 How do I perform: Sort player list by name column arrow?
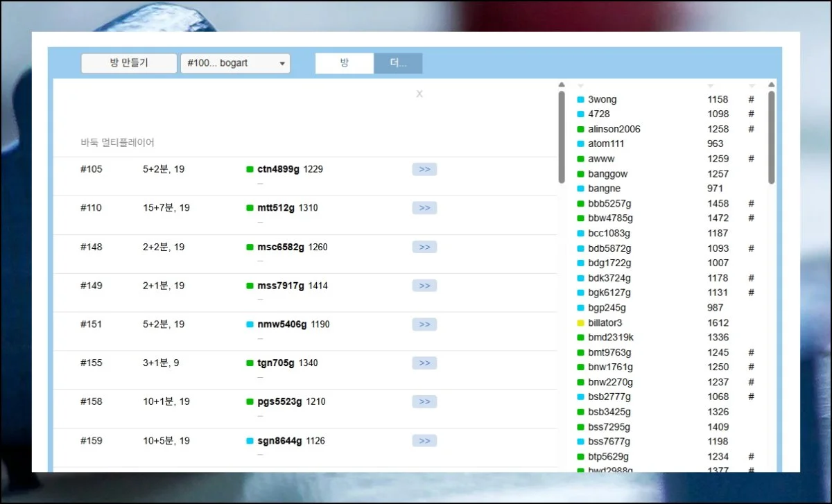point(581,85)
